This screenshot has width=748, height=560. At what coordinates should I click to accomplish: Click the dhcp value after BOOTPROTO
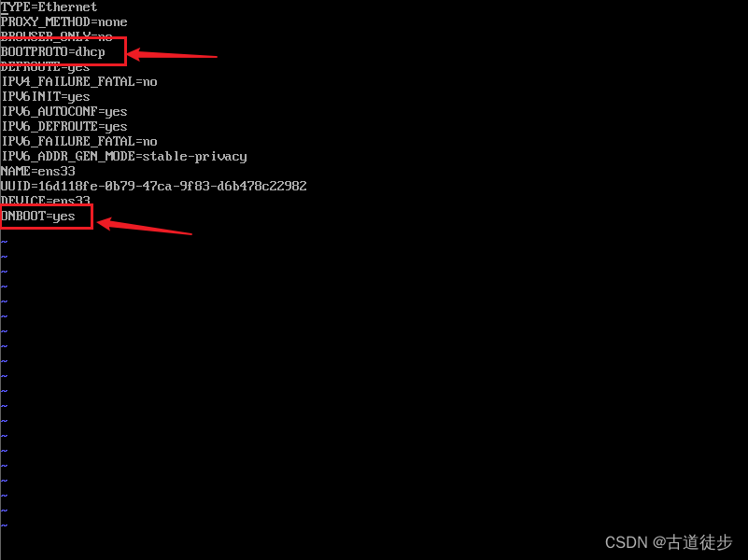[90, 52]
